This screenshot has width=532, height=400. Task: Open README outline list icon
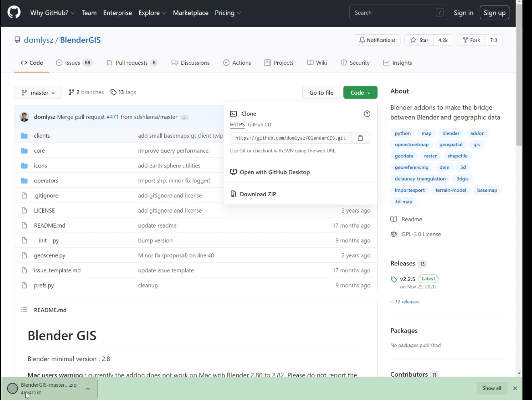coord(24,310)
